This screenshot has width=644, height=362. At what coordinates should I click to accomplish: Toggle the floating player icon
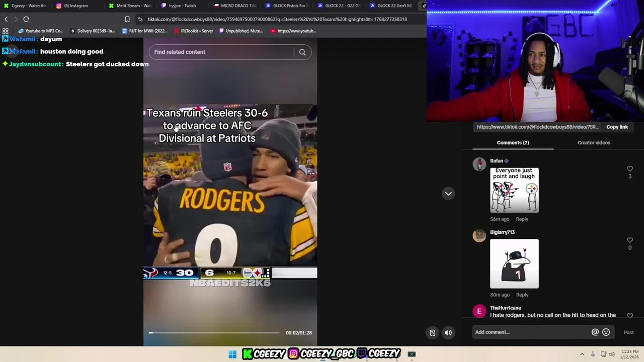(x=432, y=332)
